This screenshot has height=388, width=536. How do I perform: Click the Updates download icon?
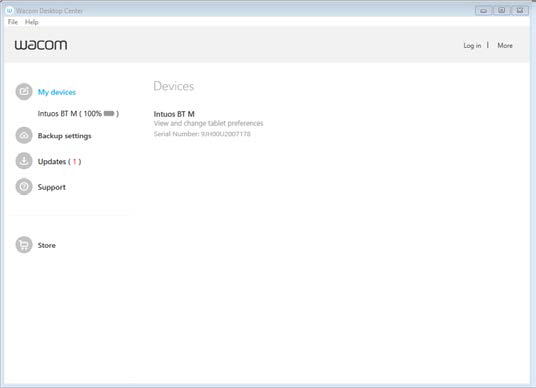pos(24,161)
